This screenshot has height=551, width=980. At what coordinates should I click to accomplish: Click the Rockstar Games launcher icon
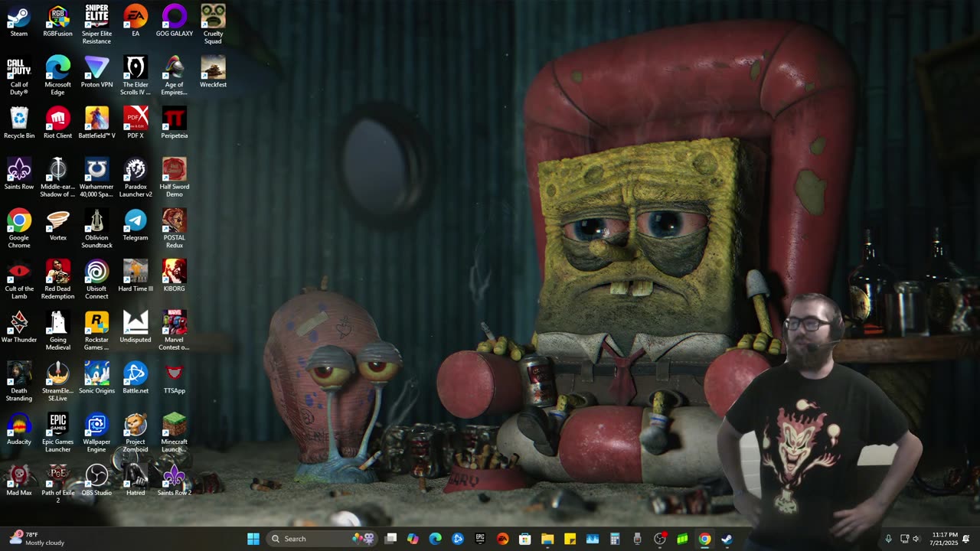click(x=96, y=331)
